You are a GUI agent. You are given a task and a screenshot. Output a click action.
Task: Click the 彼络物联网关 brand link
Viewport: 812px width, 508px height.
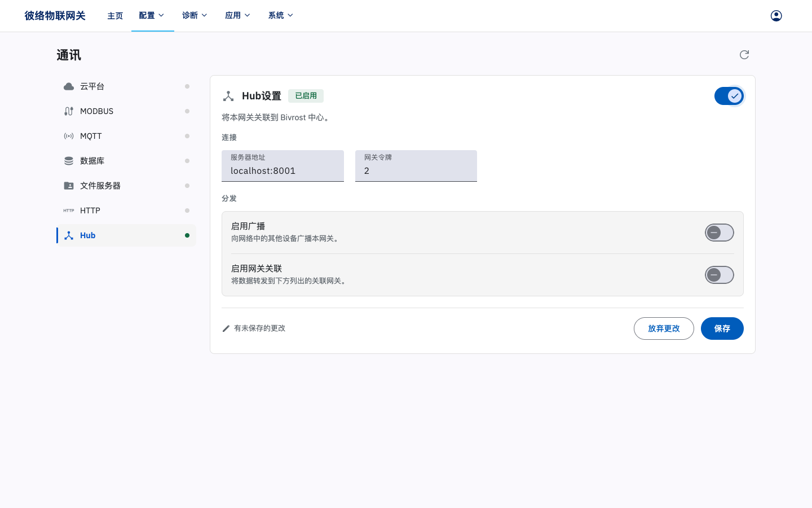[55, 16]
